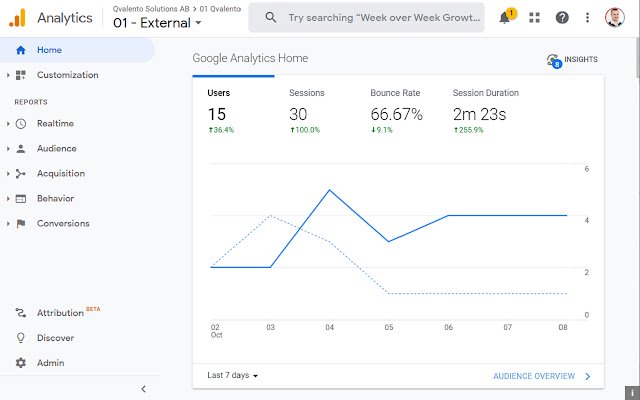Open the three-dot more options menu
Screen dimensions: 640x400
point(587,18)
